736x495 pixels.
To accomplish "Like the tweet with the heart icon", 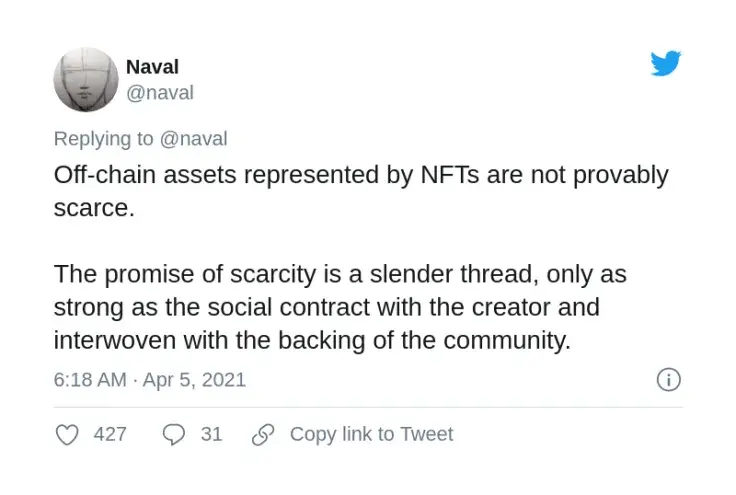I will click(x=67, y=434).
